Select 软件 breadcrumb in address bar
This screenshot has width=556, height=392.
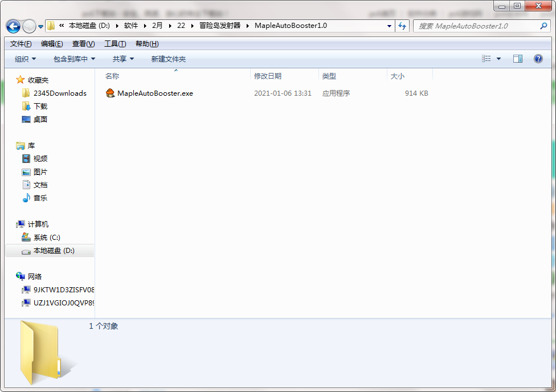pos(131,26)
